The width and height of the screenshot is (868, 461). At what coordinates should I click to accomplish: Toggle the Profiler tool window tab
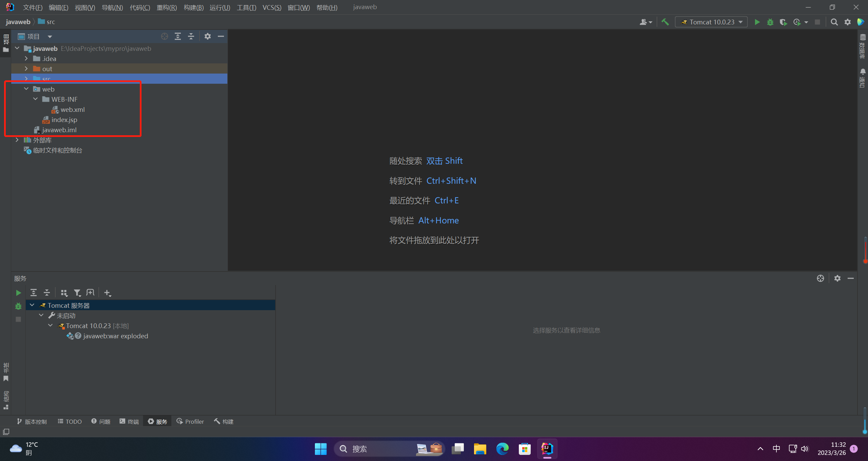[x=190, y=421]
